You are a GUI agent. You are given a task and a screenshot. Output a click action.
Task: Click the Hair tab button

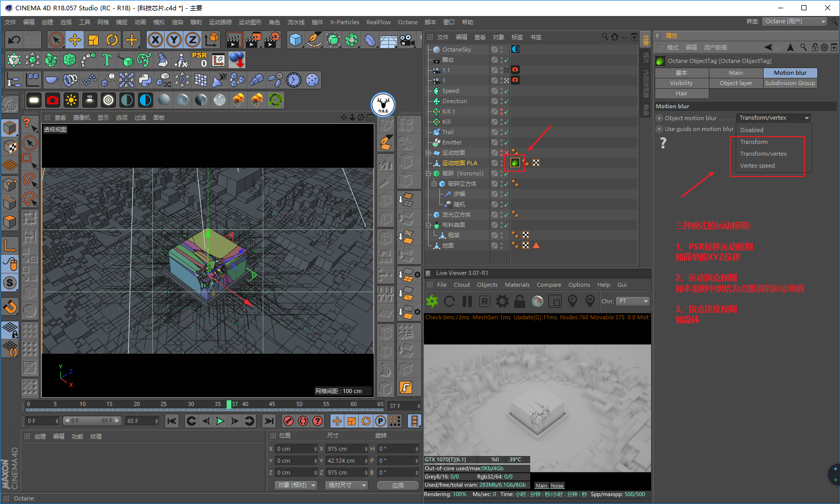[x=681, y=93]
